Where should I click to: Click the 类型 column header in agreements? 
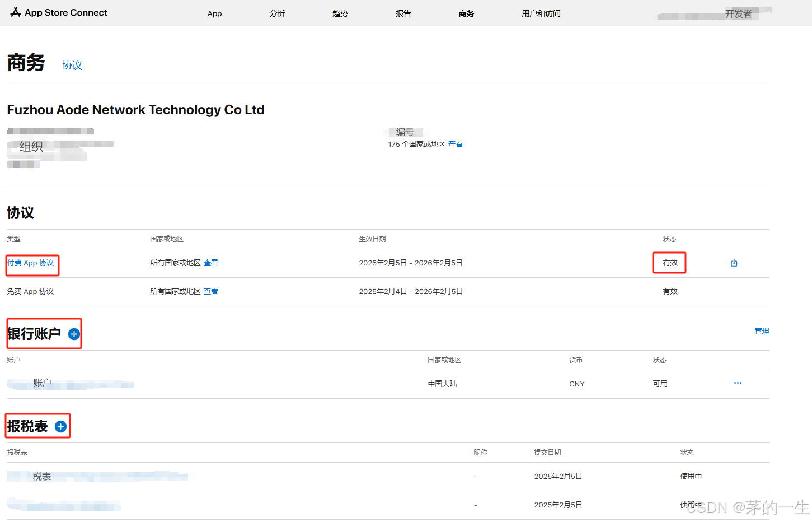pyautogui.click(x=13, y=239)
